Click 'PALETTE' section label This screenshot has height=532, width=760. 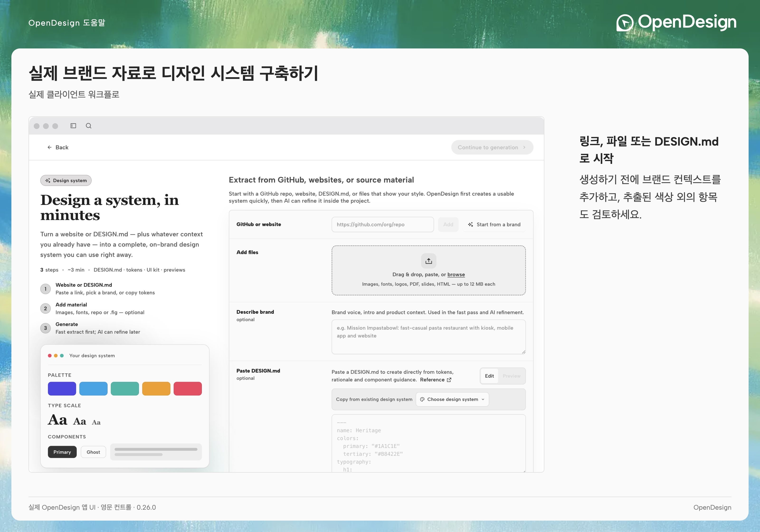[x=60, y=375]
